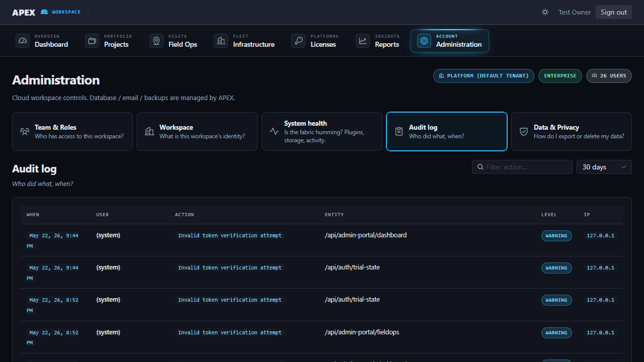Click building icon in Platform tenant badge
This screenshot has height=362, width=644.
(442, 76)
